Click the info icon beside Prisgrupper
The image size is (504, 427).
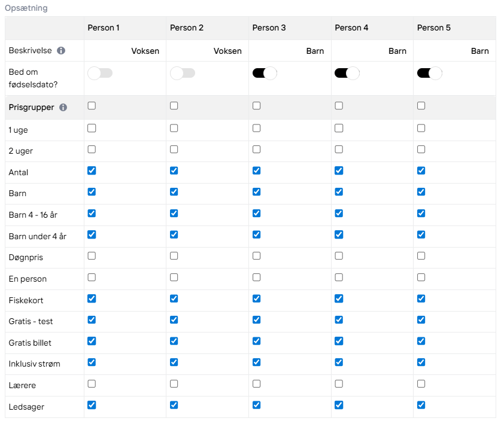click(63, 107)
